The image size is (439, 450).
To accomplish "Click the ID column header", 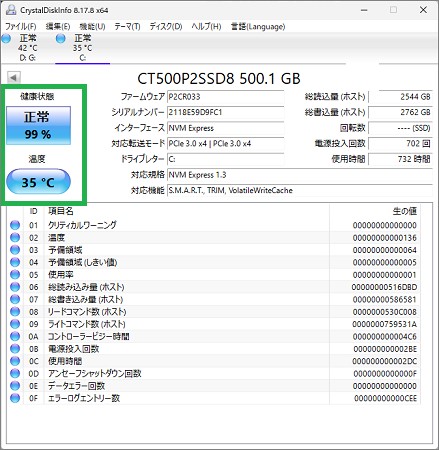I will click(34, 211).
